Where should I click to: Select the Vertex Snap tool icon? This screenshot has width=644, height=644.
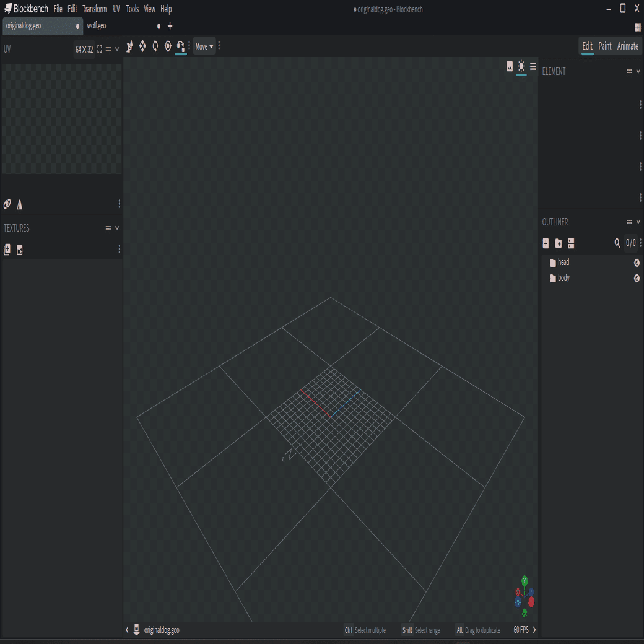(x=181, y=46)
